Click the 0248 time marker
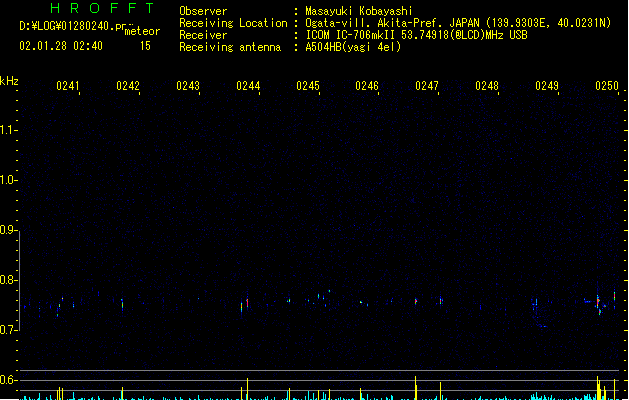 pos(487,86)
